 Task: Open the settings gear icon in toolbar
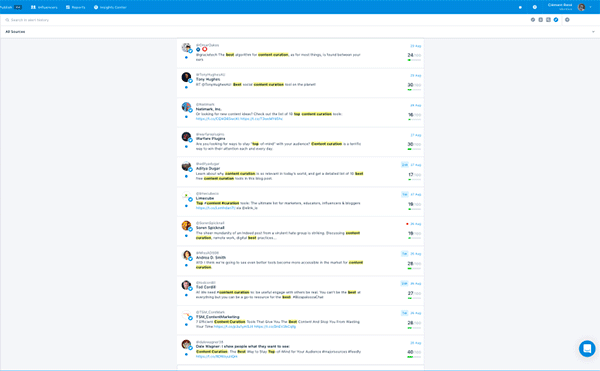(x=567, y=20)
